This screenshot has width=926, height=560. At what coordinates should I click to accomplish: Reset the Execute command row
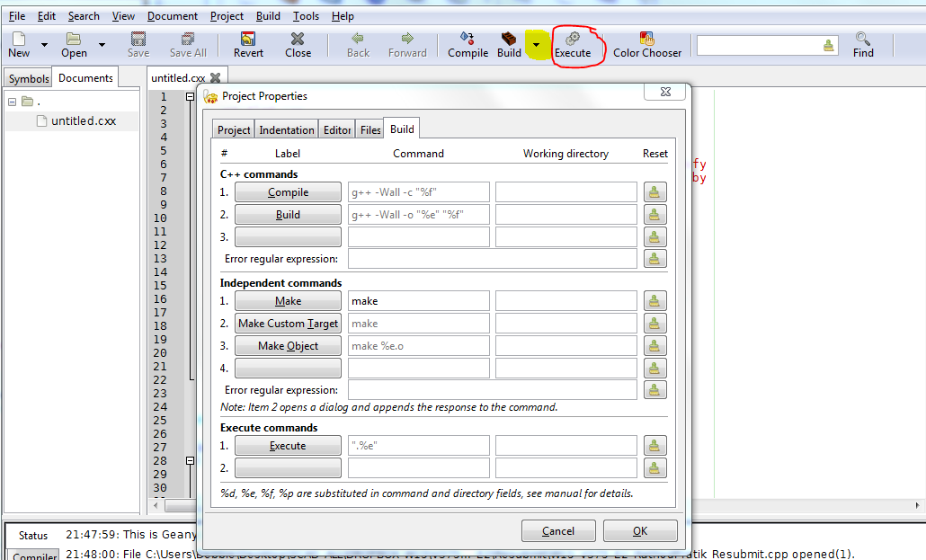(655, 445)
